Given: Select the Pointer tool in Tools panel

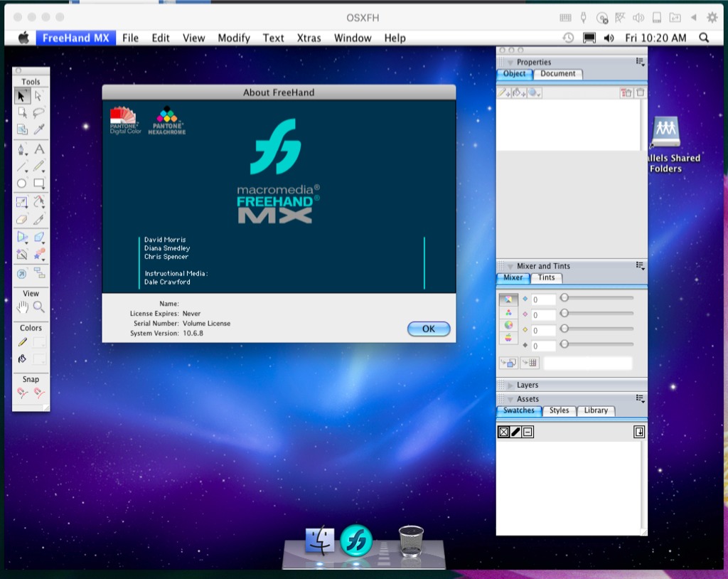Looking at the screenshot, I should 21,96.
